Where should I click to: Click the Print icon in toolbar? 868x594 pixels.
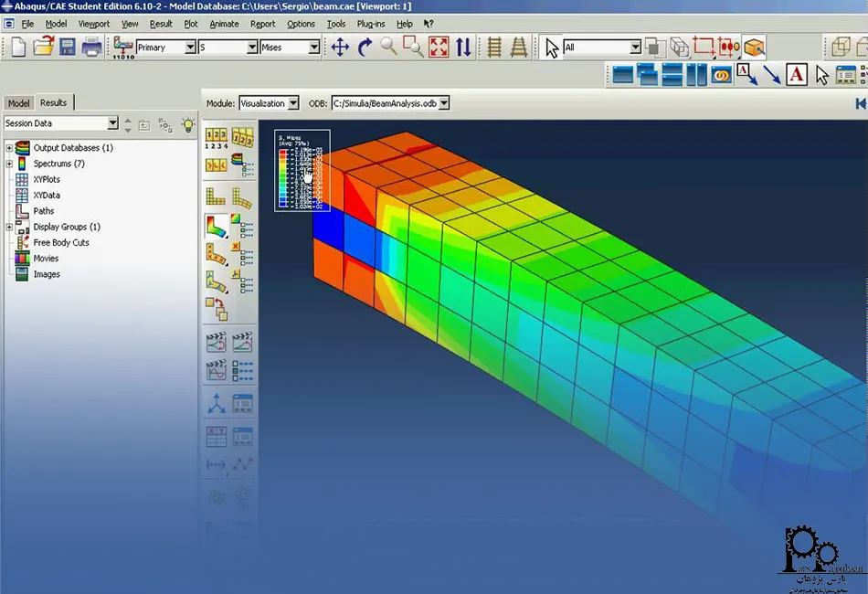[x=92, y=48]
